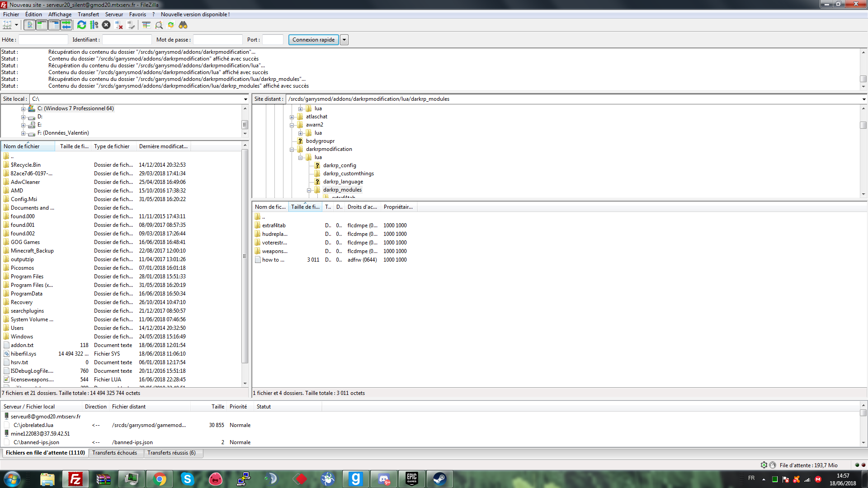Image resolution: width=868 pixels, height=488 pixels.
Task: Open the Windows Start menu
Action: tap(12, 479)
